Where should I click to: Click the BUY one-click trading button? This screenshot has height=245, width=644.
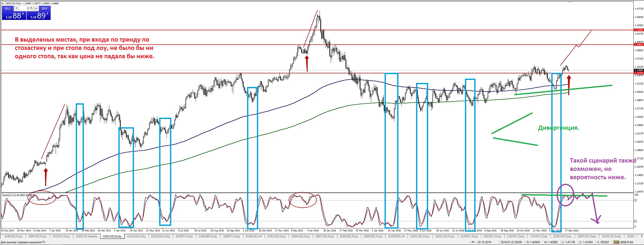coord(45,8)
